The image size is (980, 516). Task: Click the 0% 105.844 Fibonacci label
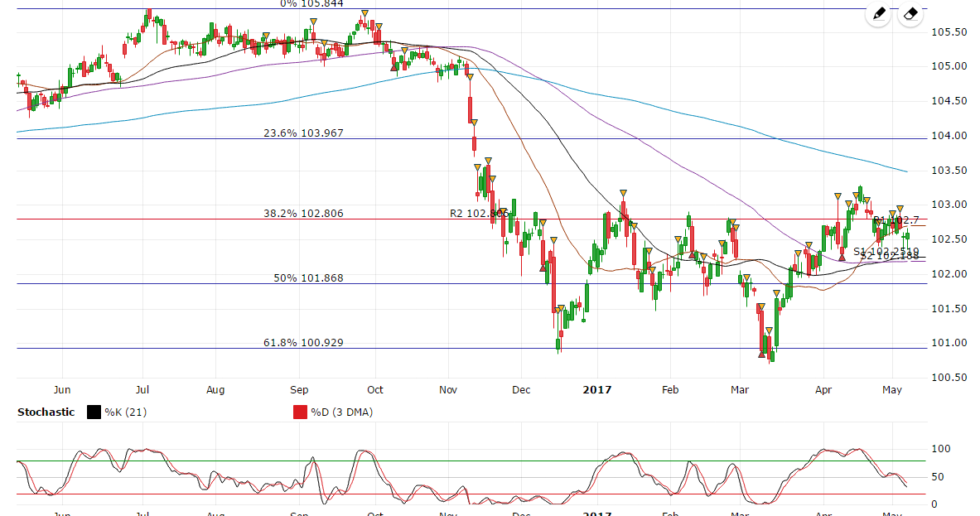tap(311, 4)
